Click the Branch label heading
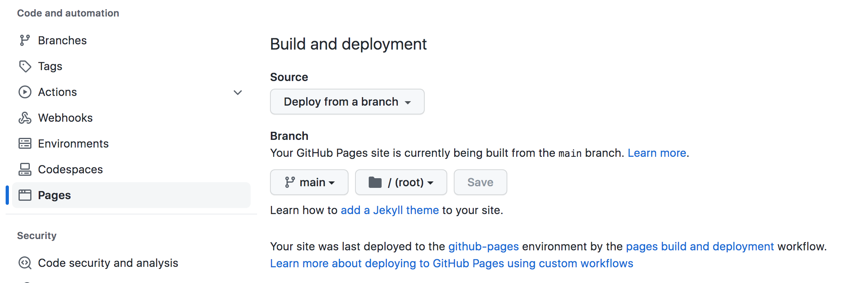The height and width of the screenshot is (283, 868). click(x=289, y=136)
